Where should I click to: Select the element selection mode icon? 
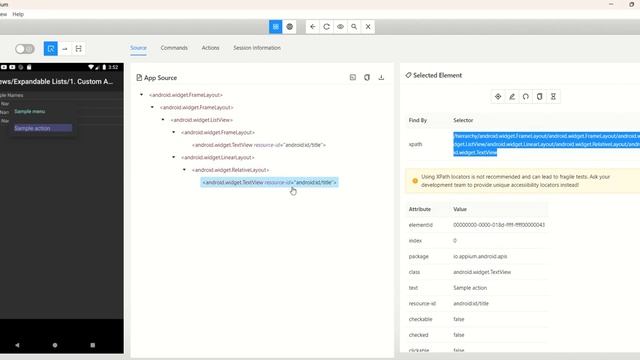51,49
